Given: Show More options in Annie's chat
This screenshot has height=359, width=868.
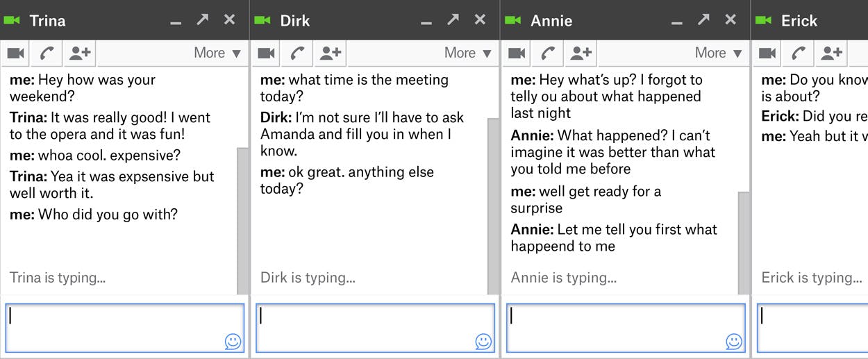Looking at the screenshot, I should click(x=719, y=53).
